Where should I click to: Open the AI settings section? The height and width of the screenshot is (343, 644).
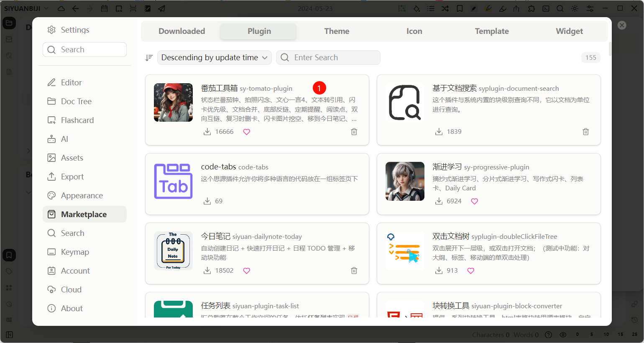64,139
